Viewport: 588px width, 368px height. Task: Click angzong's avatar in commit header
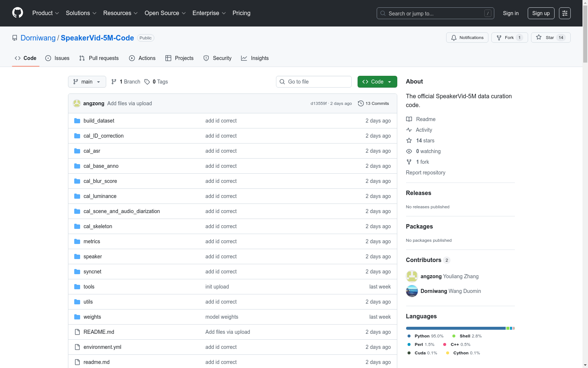pos(77,103)
